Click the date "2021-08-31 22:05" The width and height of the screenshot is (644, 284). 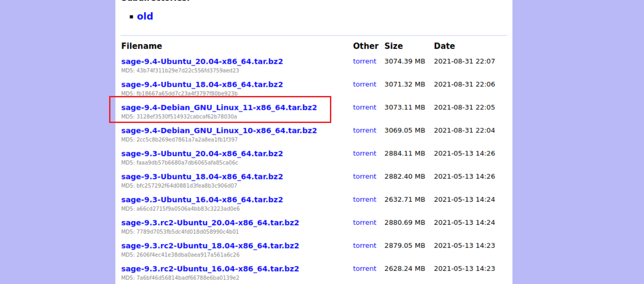(465, 107)
